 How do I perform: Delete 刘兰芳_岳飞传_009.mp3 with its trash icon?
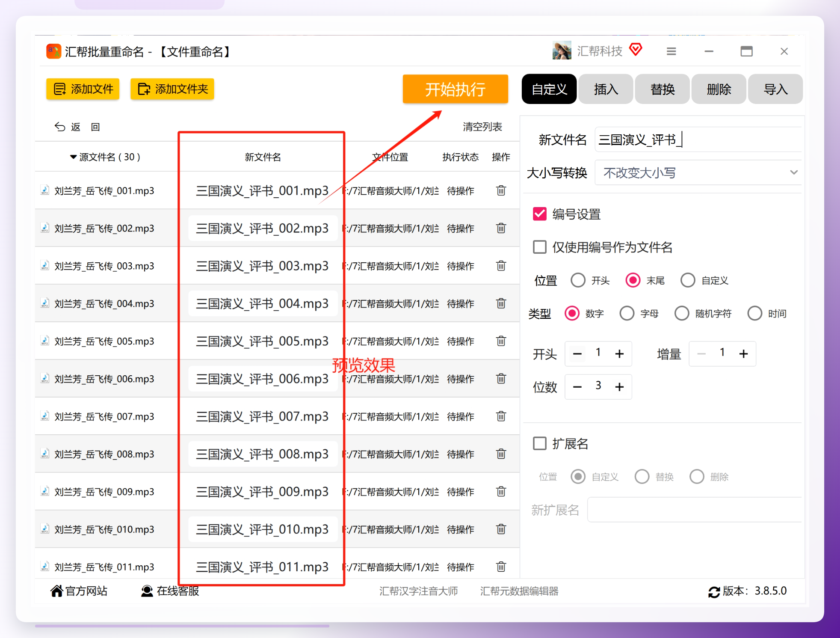[x=501, y=492]
